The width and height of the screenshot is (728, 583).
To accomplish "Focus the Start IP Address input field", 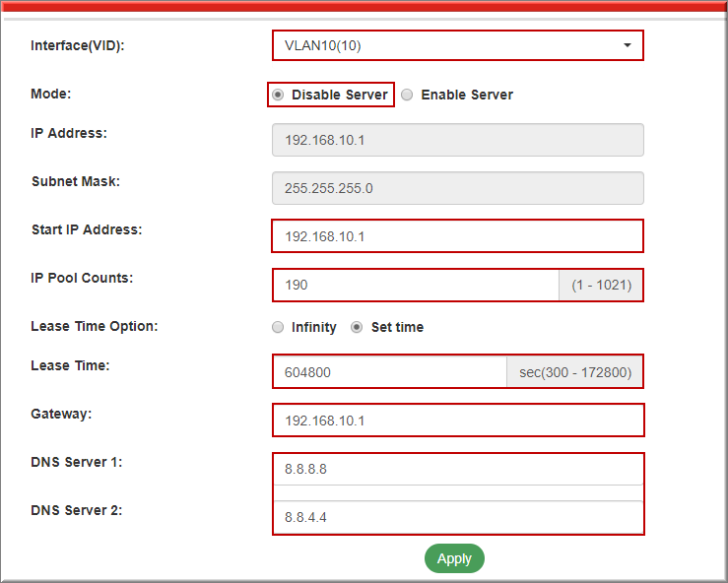I will (457, 236).
